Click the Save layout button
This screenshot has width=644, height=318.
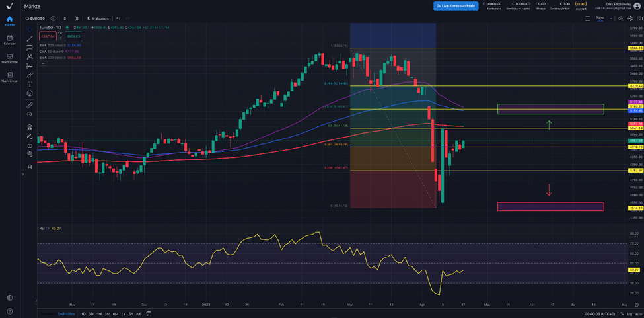[x=600, y=19]
